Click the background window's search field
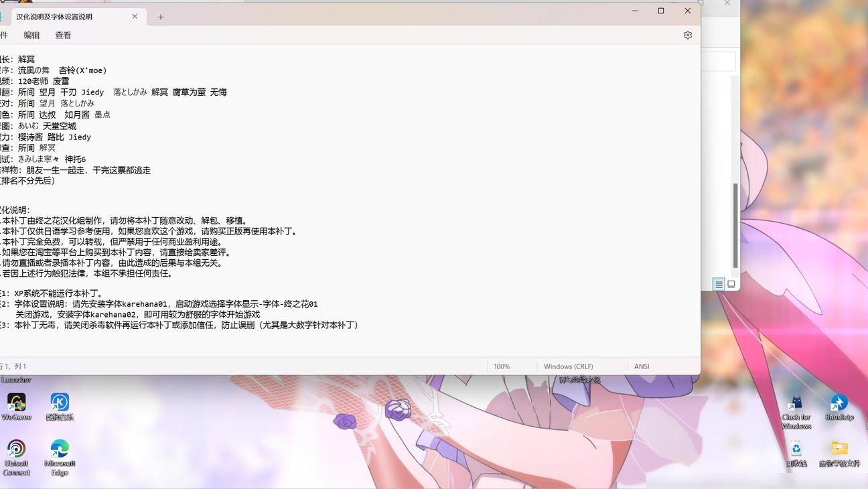Image resolution: width=868 pixels, height=489 pixels. tap(719, 62)
